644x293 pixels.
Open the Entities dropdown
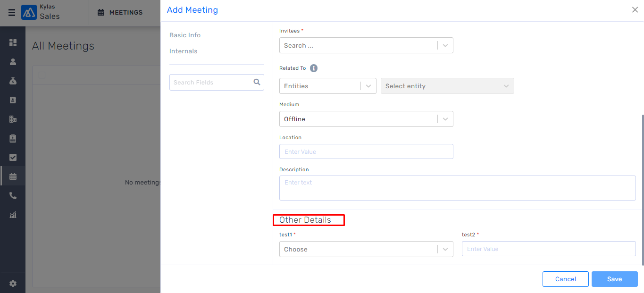click(x=328, y=86)
